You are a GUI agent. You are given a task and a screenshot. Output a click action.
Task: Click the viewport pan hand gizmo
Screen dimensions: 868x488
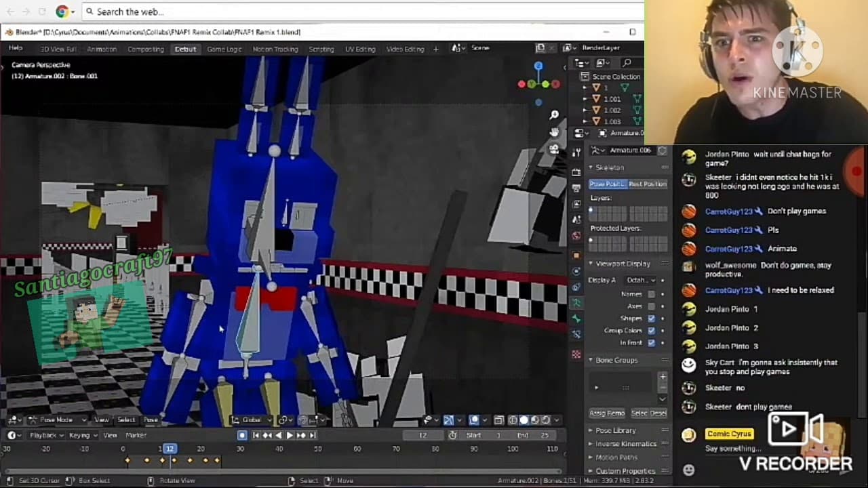click(x=554, y=132)
